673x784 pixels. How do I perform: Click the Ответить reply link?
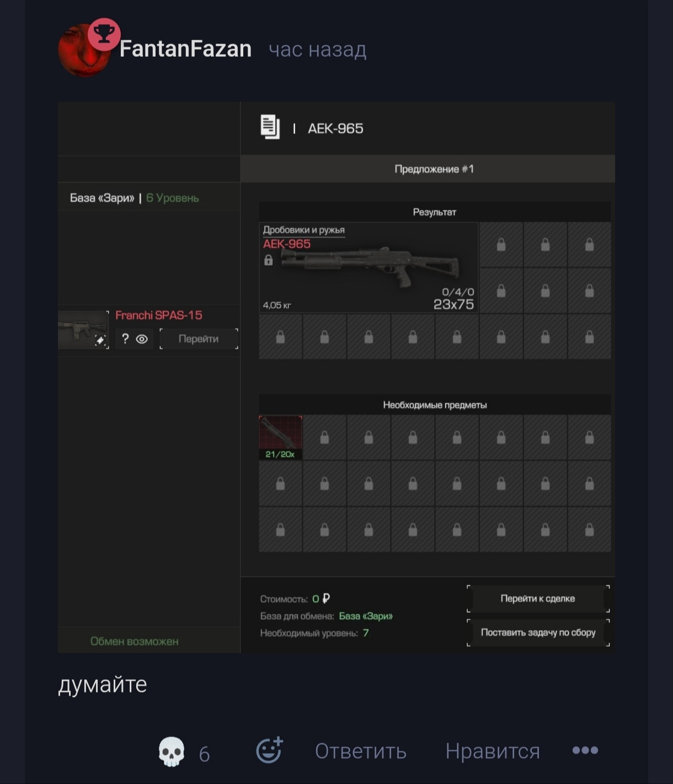point(361,751)
